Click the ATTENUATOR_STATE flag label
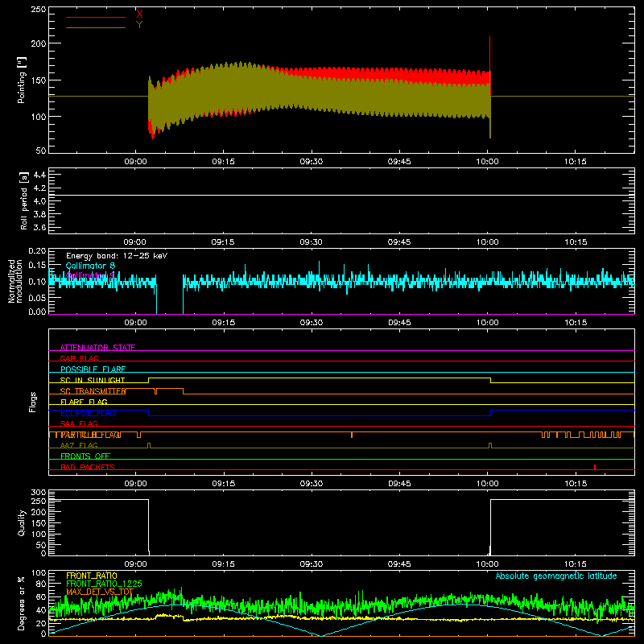 pyautogui.click(x=97, y=348)
